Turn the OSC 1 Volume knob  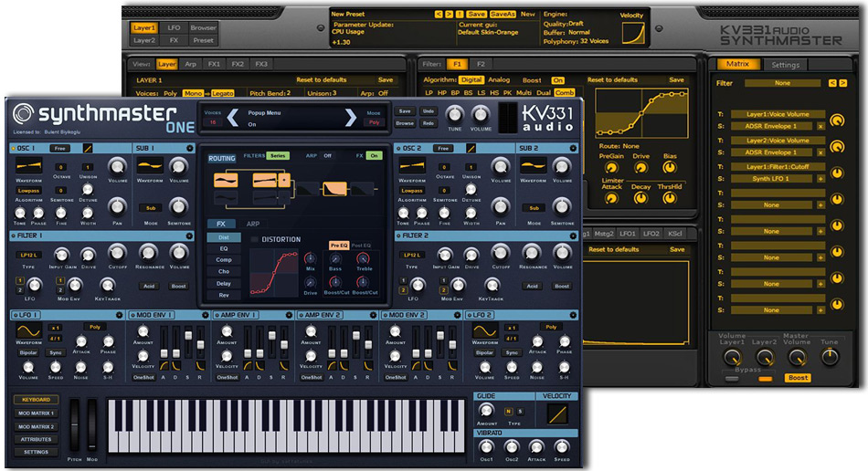[117, 166]
